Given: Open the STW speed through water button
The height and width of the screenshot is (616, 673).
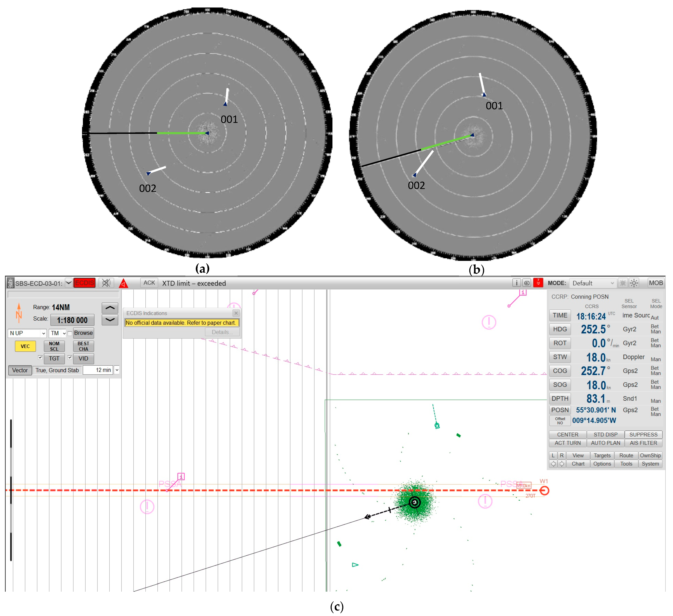Looking at the screenshot, I should point(560,357).
